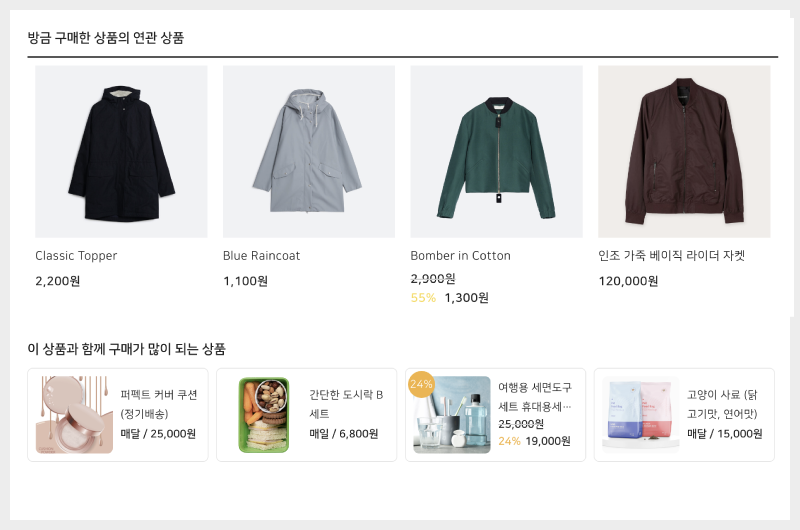Open the Classic Topper coat image
This screenshot has width=800, height=530.
point(121,152)
